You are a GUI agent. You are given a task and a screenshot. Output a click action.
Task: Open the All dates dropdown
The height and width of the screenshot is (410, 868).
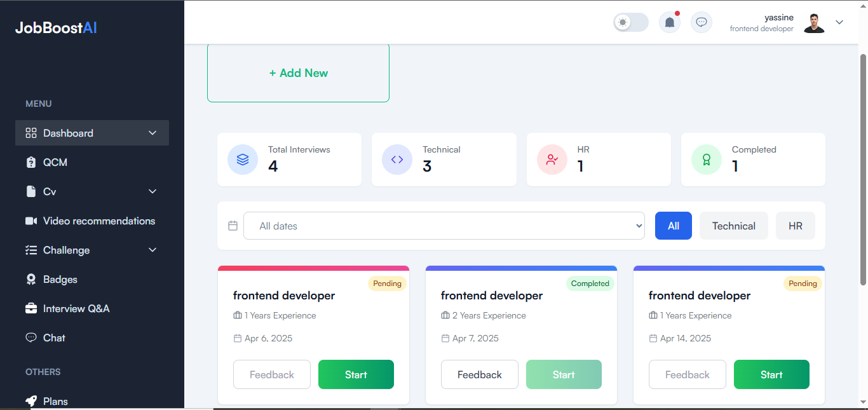click(444, 226)
